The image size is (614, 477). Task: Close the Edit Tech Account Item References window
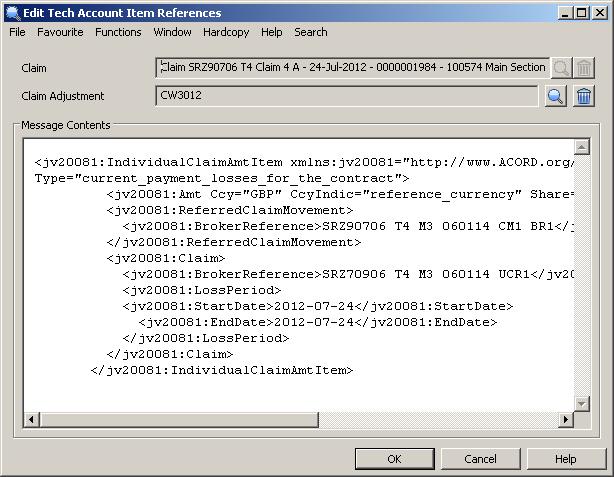tap(600, 13)
